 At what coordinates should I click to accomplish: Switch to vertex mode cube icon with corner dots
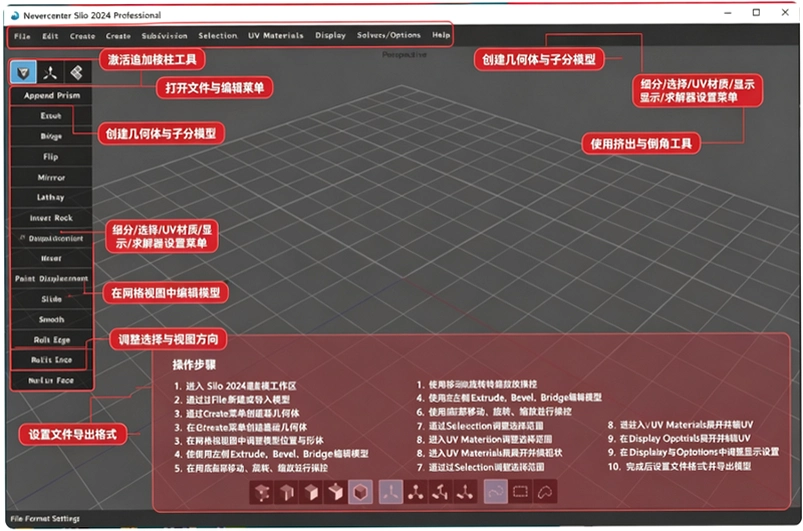[x=262, y=492]
